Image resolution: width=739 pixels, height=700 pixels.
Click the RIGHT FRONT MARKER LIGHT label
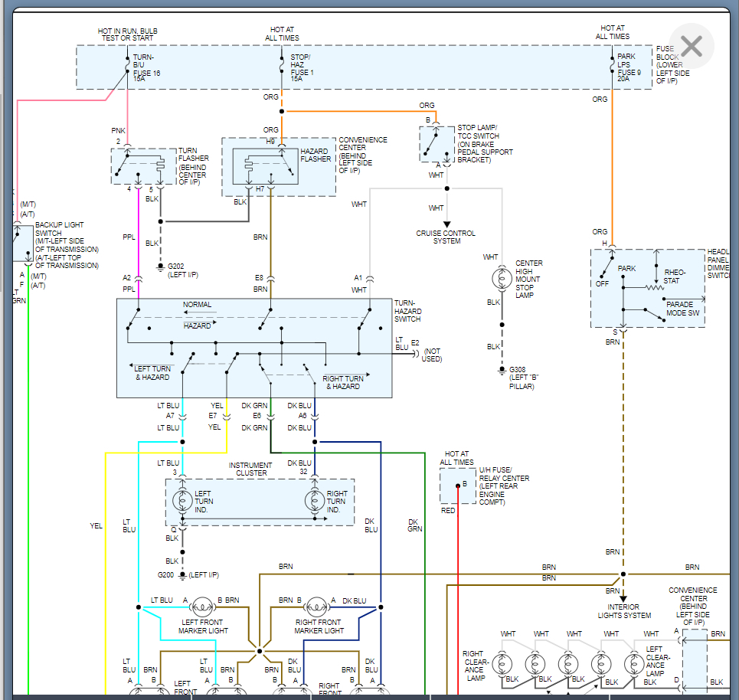(319, 626)
